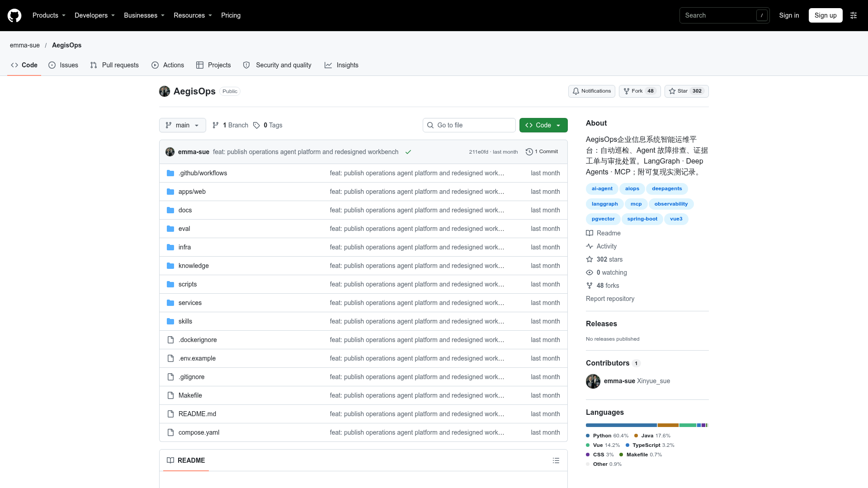
Task: Click Report repository link
Action: pyautogui.click(x=610, y=299)
